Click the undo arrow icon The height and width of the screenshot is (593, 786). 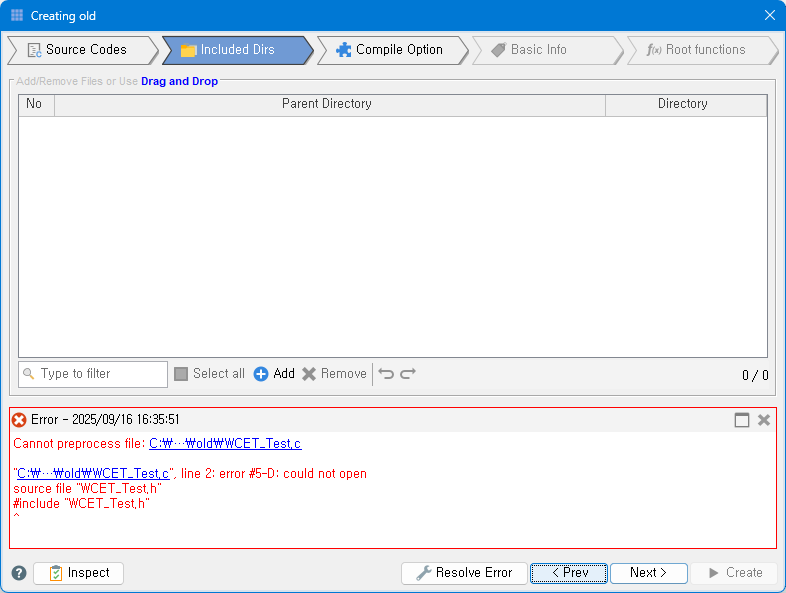[x=386, y=374]
